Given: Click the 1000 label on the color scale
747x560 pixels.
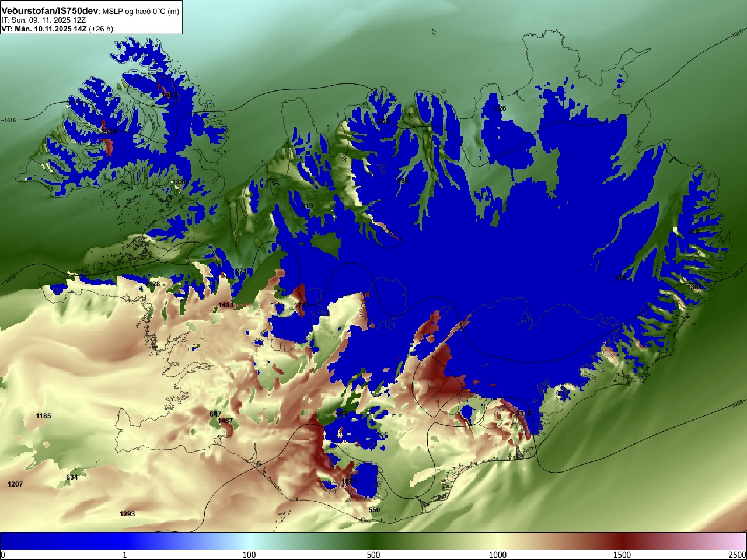Looking at the screenshot, I should [498, 555].
